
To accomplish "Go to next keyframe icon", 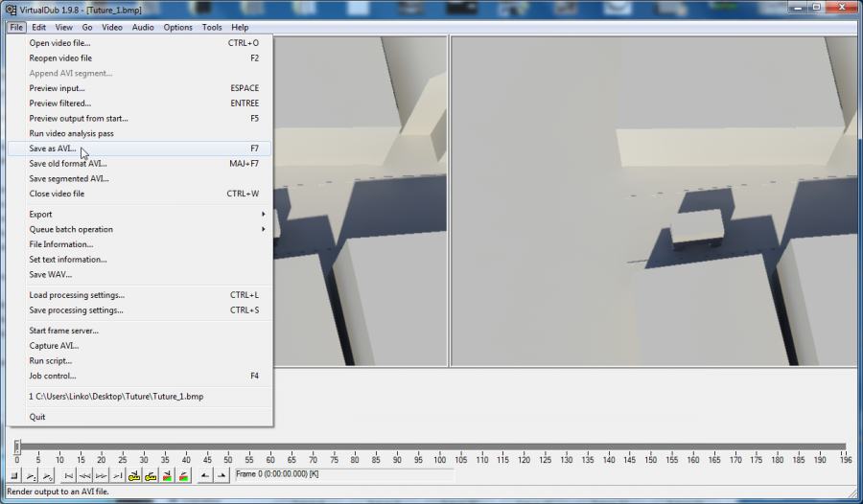I will click(151, 476).
